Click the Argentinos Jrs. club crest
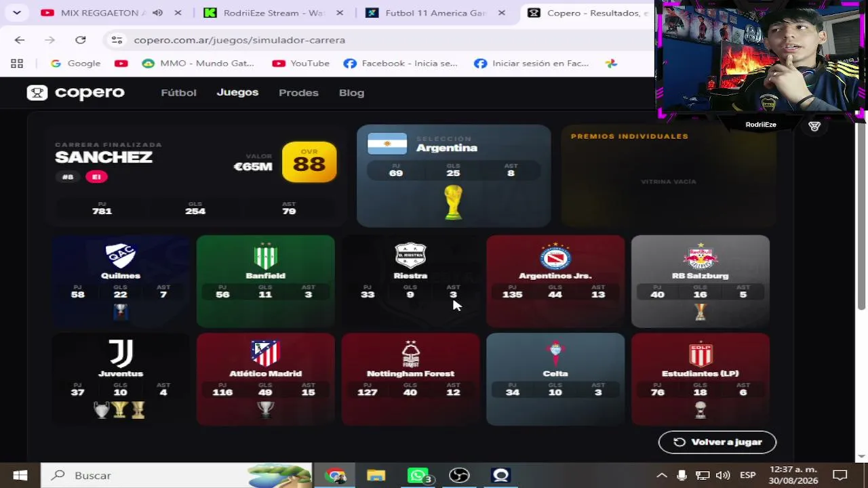 coord(555,256)
